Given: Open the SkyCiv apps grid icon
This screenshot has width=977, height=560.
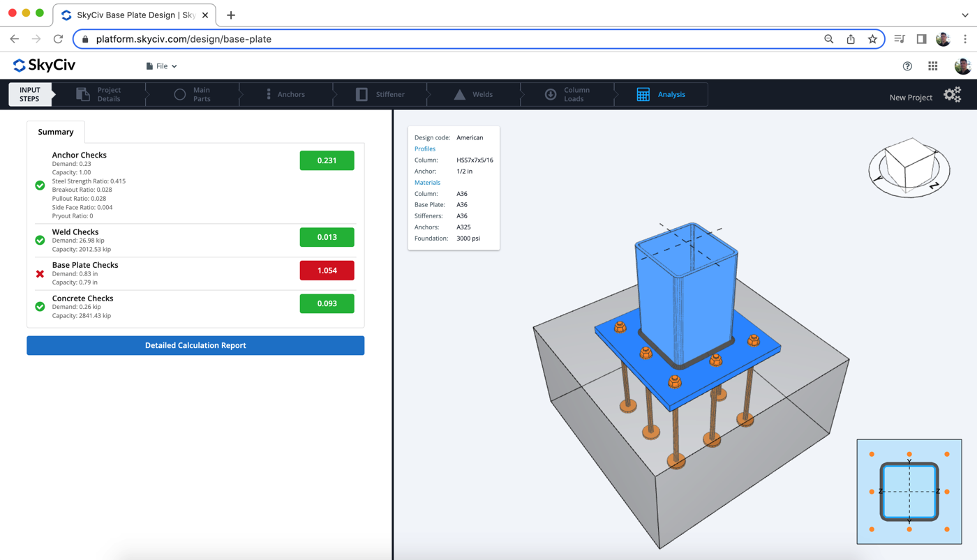Looking at the screenshot, I should pyautogui.click(x=932, y=66).
